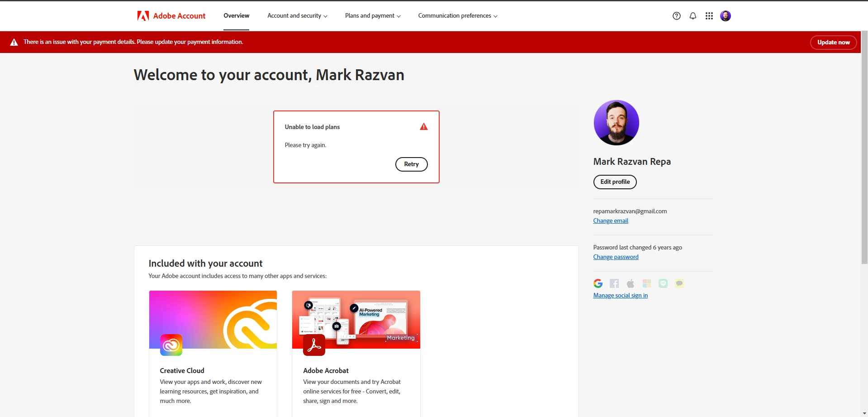Screen dimensions: 868x417
Task: Click the Facebook sign-in icon
Action: [614, 283]
